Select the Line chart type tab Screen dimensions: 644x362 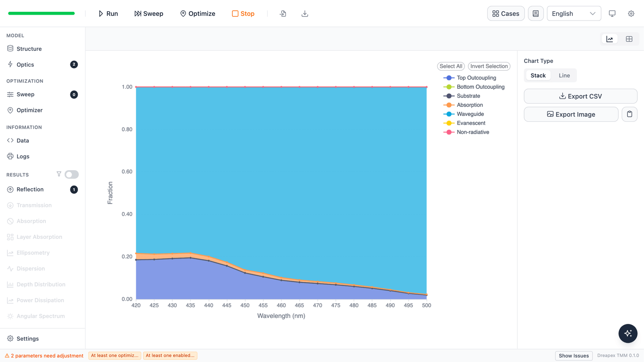click(564, 75)
